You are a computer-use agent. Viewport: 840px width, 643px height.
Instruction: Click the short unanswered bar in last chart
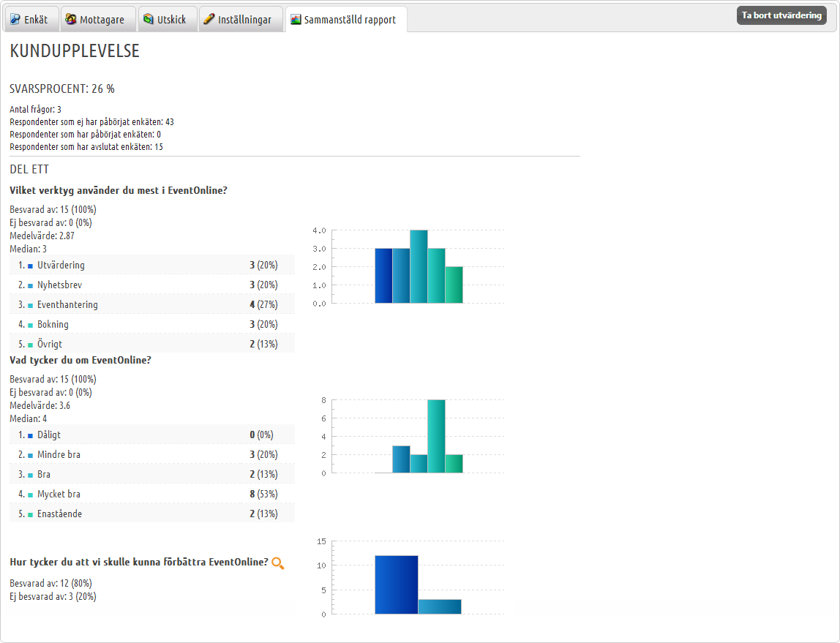point(440,606)
